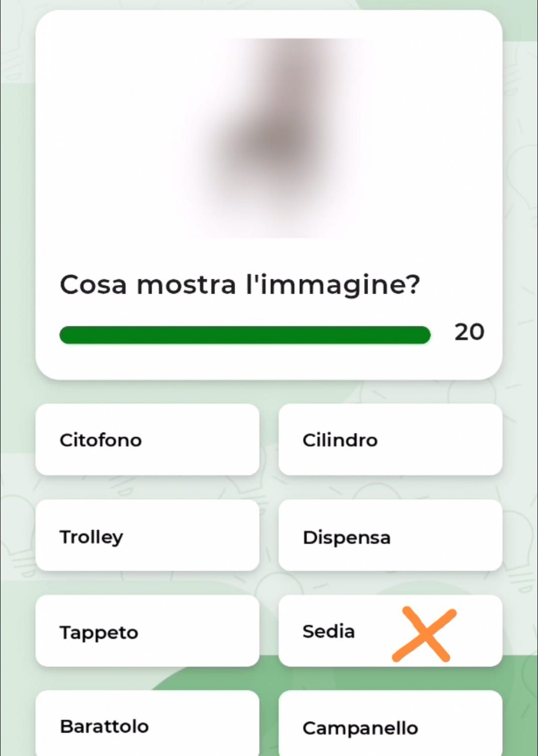This screenshot has height=756, width=538.
Task: Select Barattolo as the answer
Action: coord(147,725)
